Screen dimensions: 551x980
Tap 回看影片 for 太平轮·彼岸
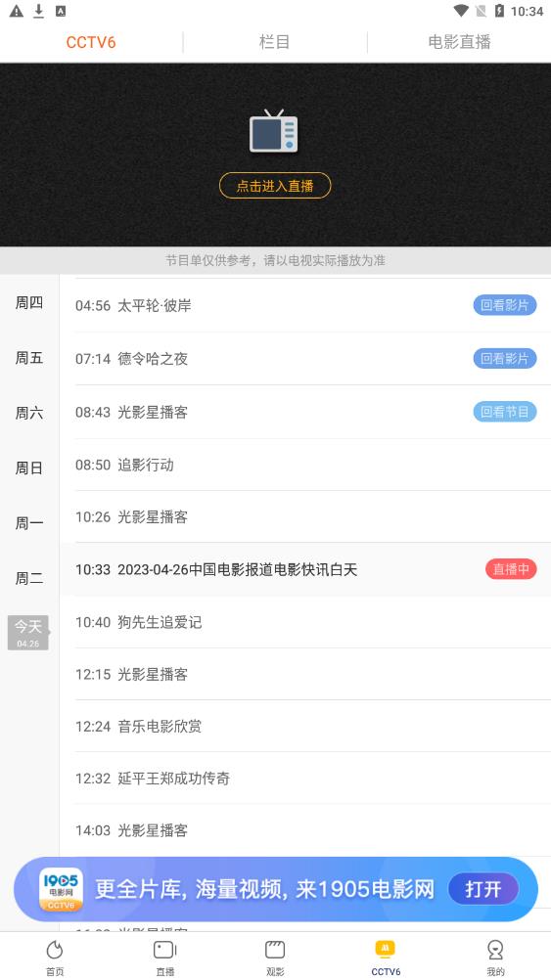tap(505, 305)
